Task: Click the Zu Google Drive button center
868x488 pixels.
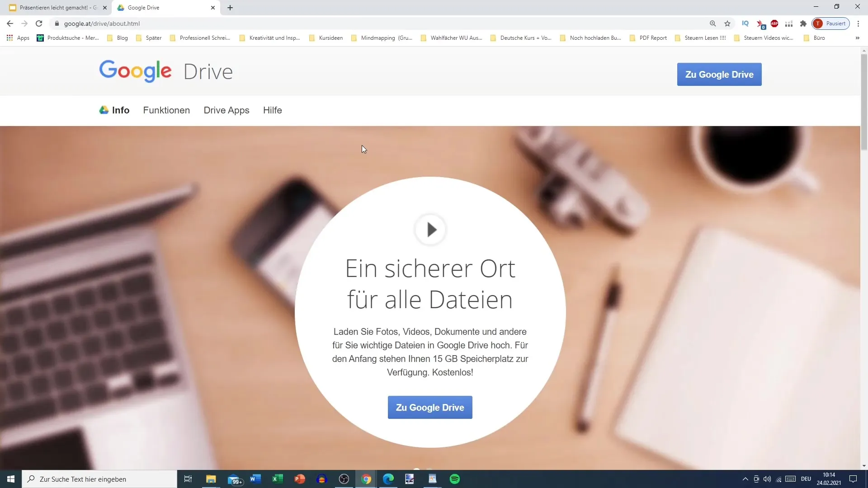Action: point(430,407)
